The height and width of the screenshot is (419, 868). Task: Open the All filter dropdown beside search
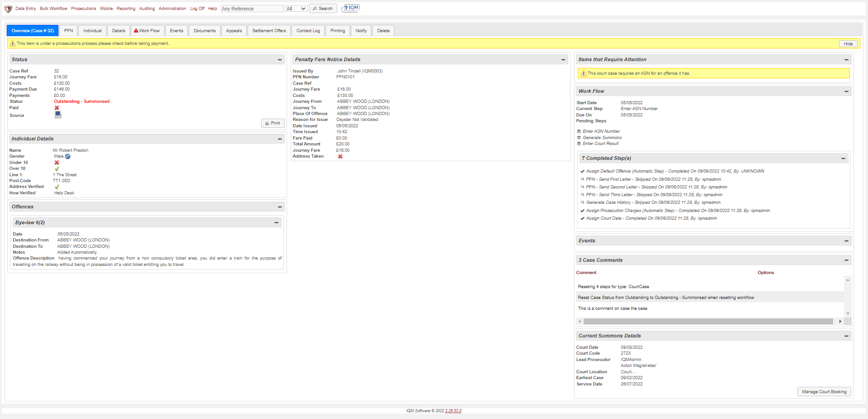tap(296, 9)
